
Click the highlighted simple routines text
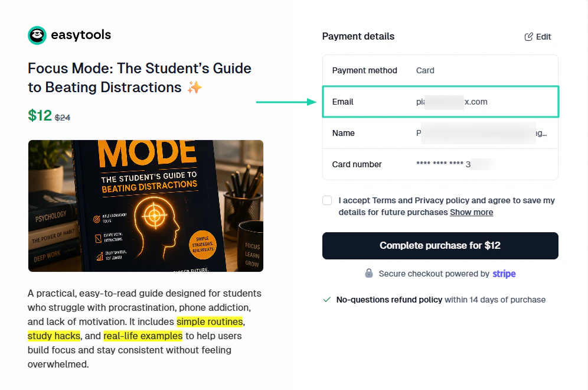[x=210, y=321]
